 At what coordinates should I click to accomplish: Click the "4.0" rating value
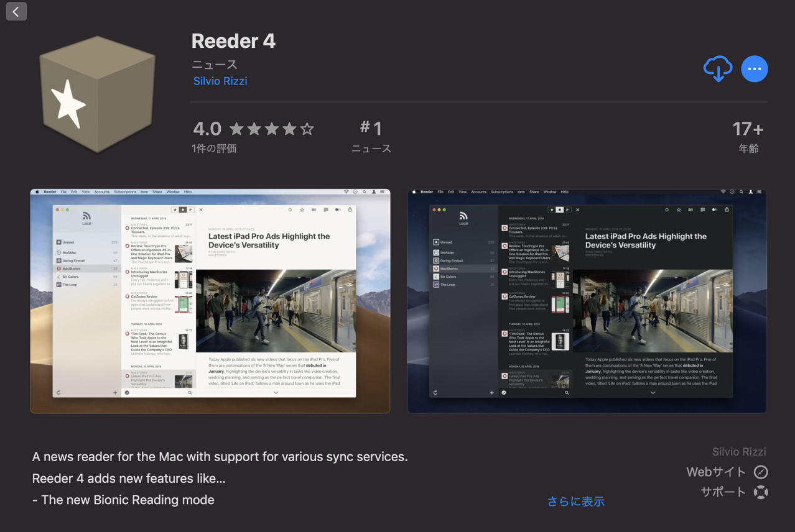[x=207, y=129]
